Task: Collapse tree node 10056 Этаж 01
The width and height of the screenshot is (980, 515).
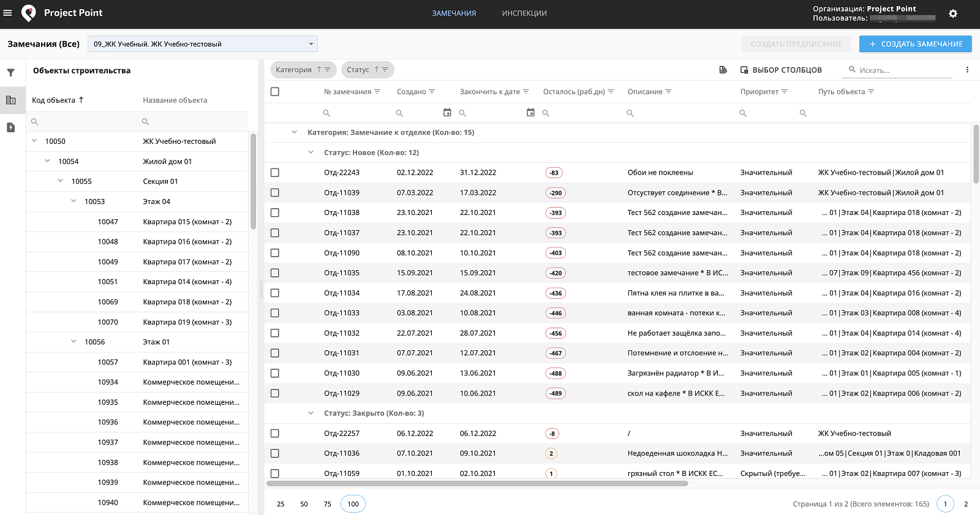Action: pos(73,342)
